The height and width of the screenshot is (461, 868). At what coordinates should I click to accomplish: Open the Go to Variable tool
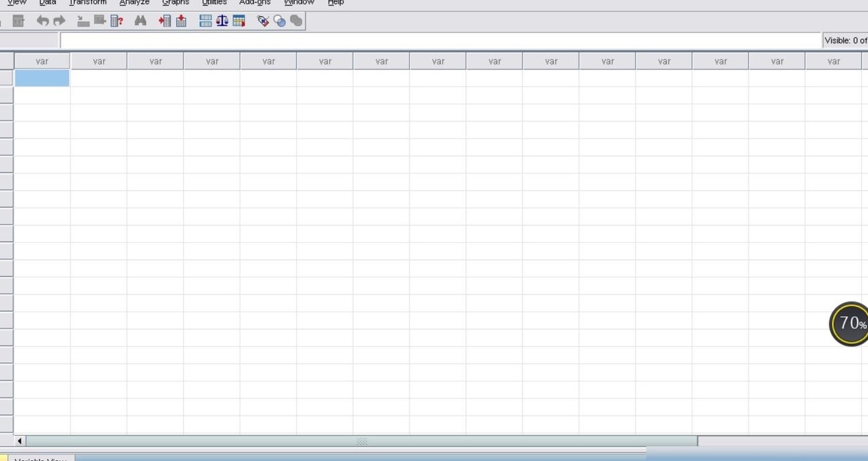click(x=100, y=21)
